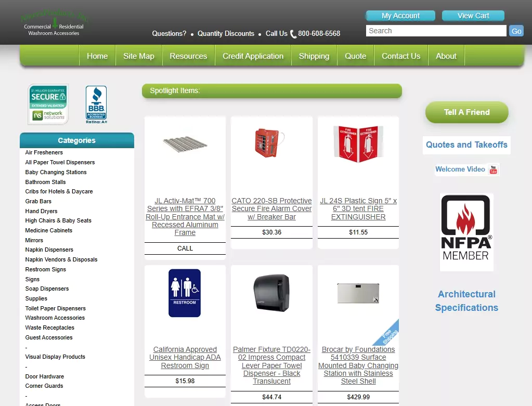Select the High Chairs & Baby Seats category

pos(58,220)
